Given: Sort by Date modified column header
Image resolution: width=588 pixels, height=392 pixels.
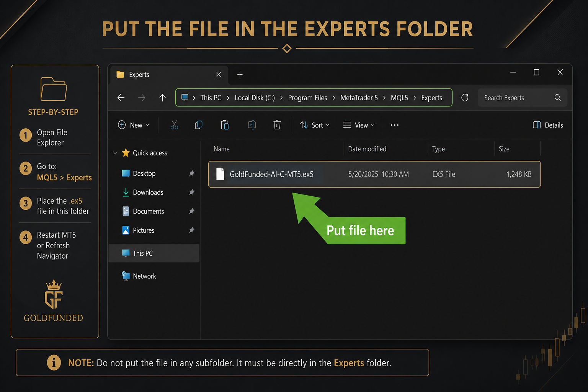Looking at the screenshot, I should pos(367,149).
